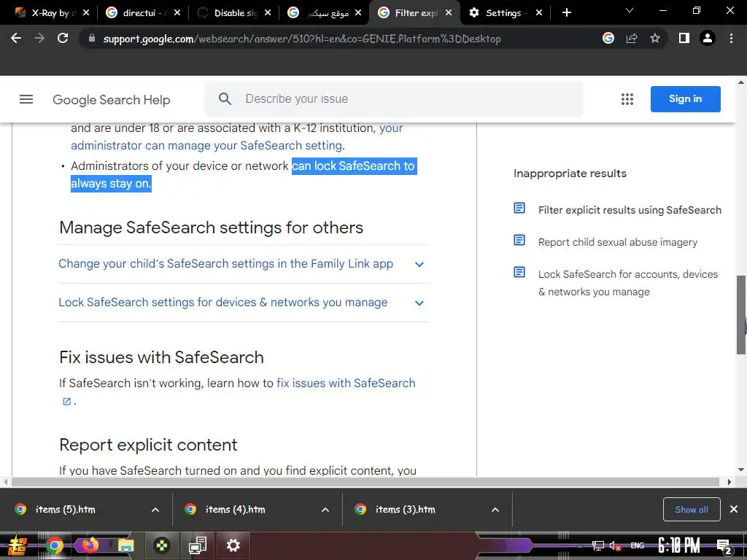
Task: Close the downloads bar
Action: [734, 509]
